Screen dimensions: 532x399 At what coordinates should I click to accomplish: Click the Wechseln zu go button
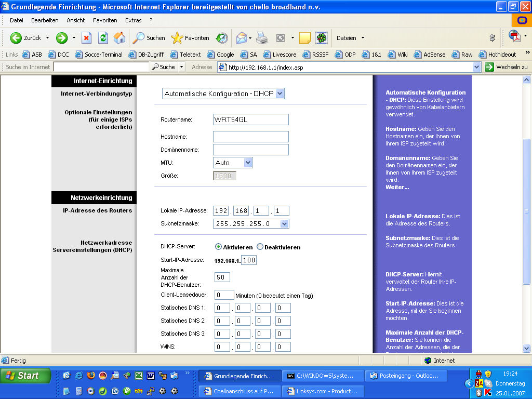506,67
